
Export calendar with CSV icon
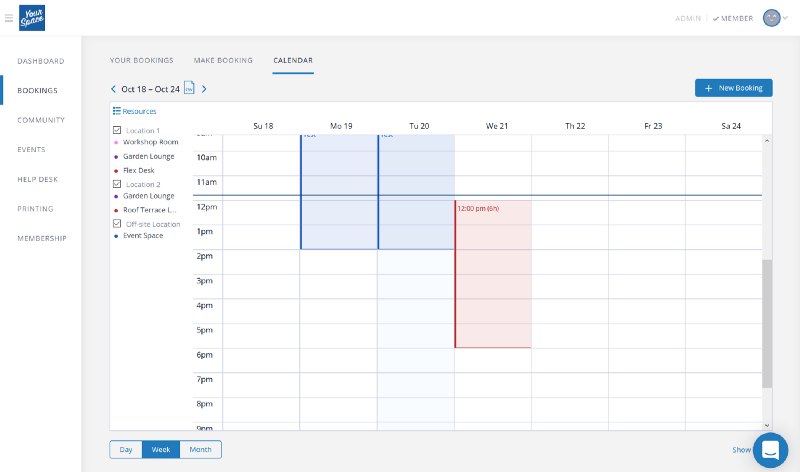click(189, 88)
